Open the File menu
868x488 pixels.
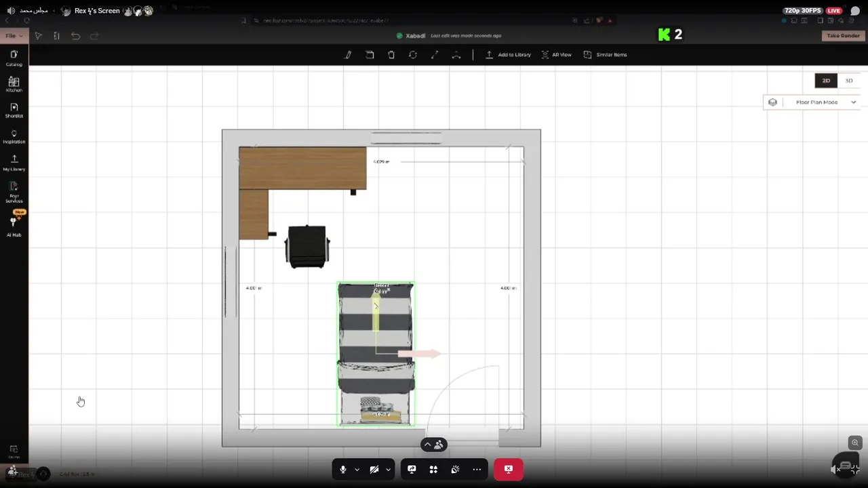click(14, 36)
